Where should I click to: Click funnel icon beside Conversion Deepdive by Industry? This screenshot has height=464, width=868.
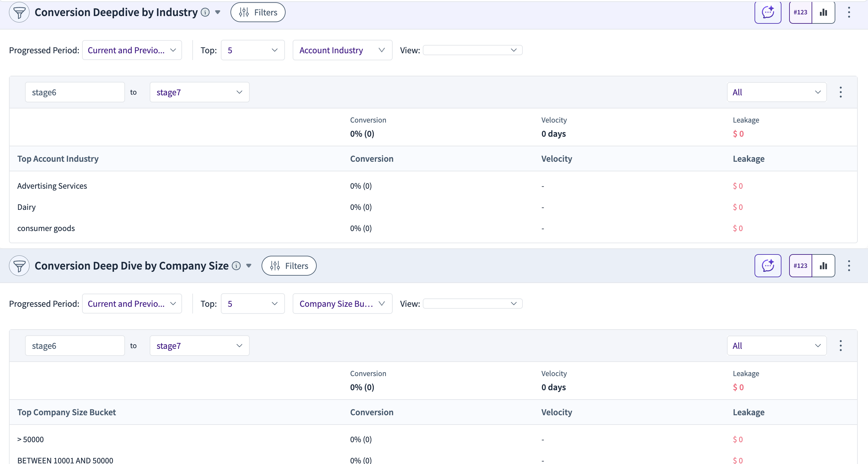tap(19, 13)
